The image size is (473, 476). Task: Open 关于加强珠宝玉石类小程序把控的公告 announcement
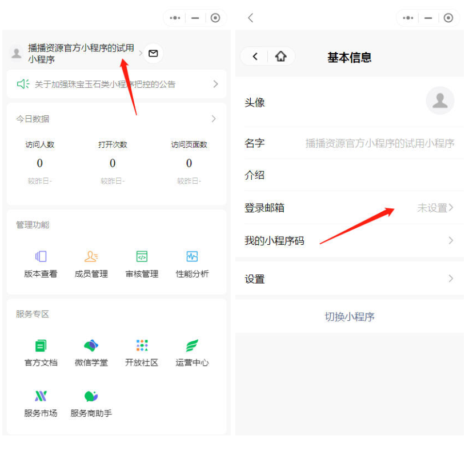point(105,84)
